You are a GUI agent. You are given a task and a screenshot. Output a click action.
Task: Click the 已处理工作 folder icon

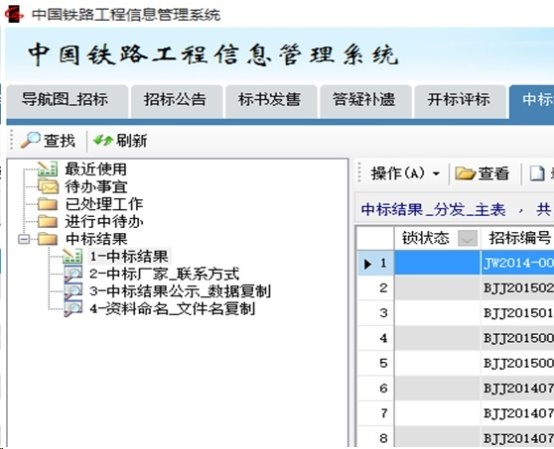(x=48, y=204)
